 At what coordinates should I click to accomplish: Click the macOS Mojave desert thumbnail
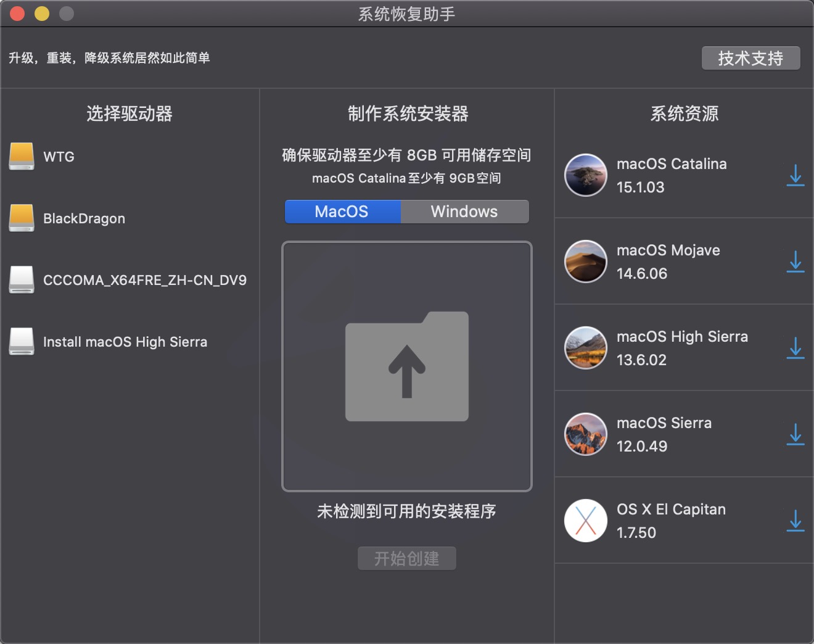click(586, 262)
